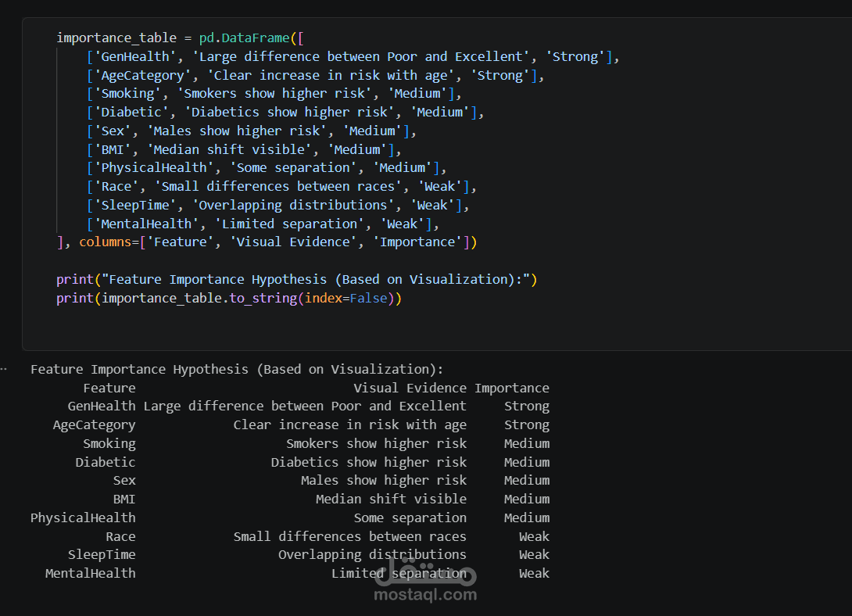Click the Visual Evidence header in output
852x616 pixels.
coord(410,389)
